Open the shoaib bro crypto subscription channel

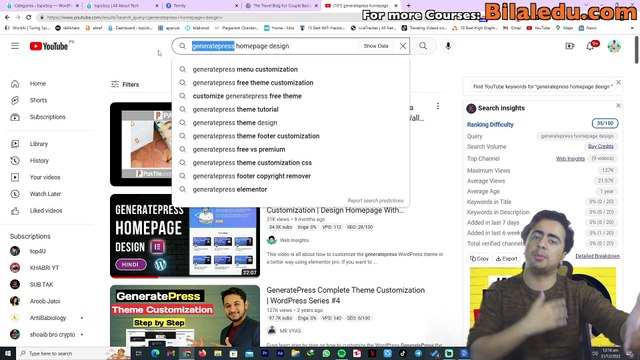tap(52, 335)
